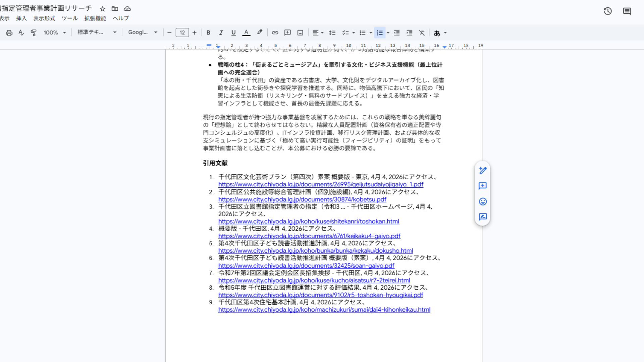Click the print icon in toolbar
This screenshot has width=644, height=362.
point(9,33)
